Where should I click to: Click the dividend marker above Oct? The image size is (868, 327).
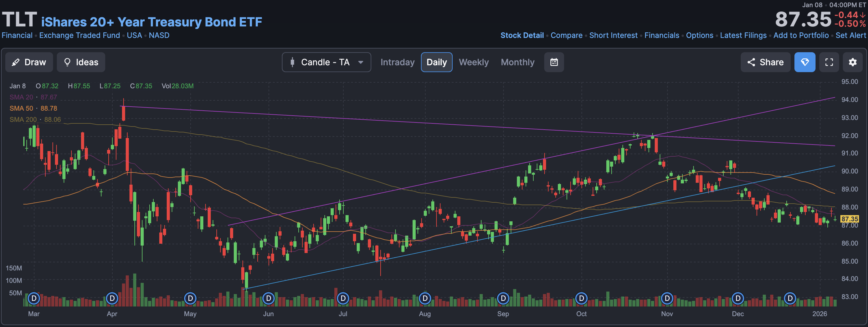pos(581,298)
